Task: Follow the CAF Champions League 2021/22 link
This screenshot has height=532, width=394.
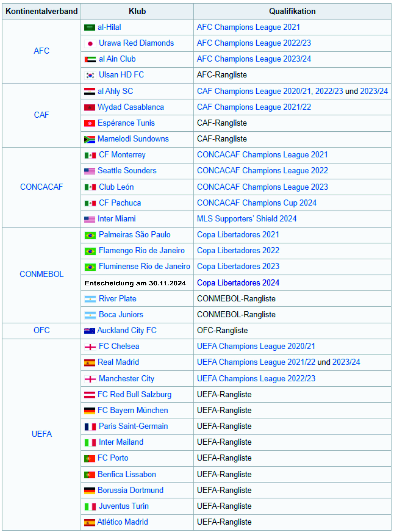Action: [254, 107]
